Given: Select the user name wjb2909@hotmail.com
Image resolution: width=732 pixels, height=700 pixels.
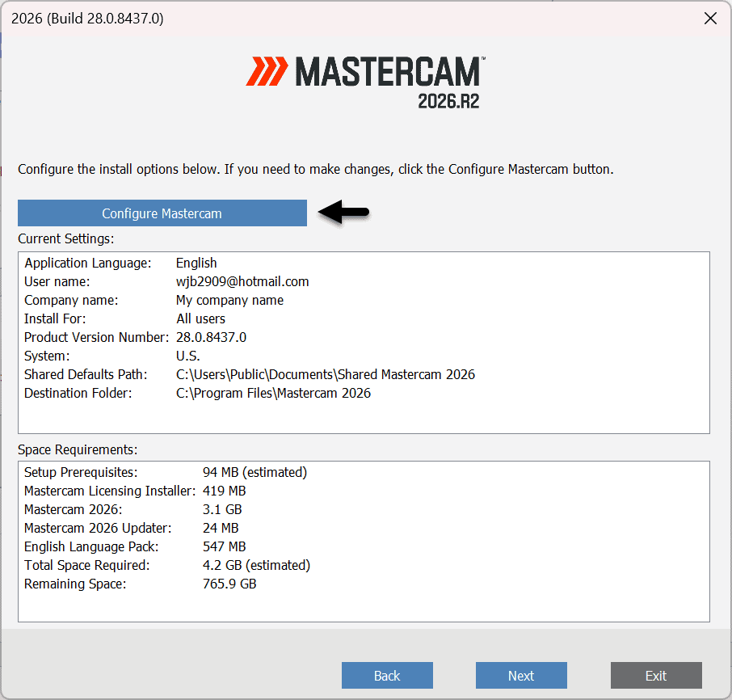Looking at the screenshot, I should click(242, 281).
